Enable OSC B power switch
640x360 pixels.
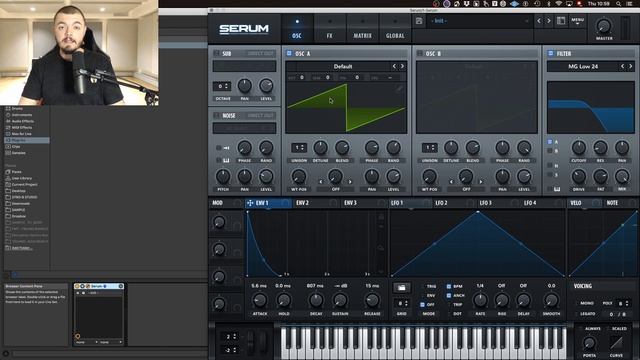point(420,53)
